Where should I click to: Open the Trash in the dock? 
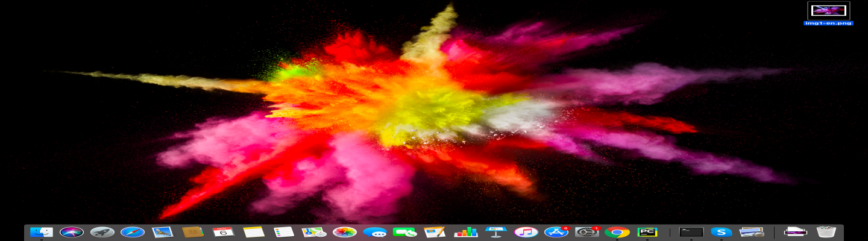click(826, 232)
